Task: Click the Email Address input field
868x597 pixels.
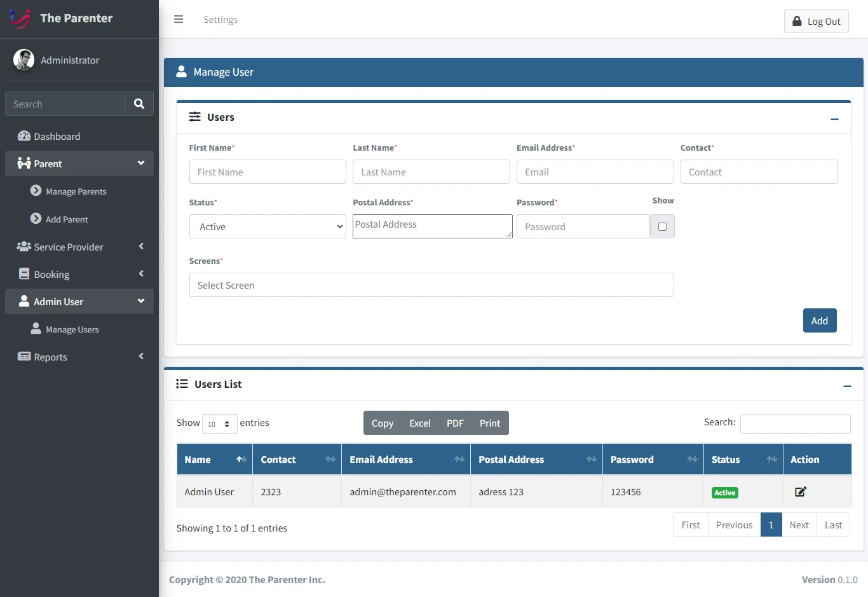Action: (x=595, y=172)
